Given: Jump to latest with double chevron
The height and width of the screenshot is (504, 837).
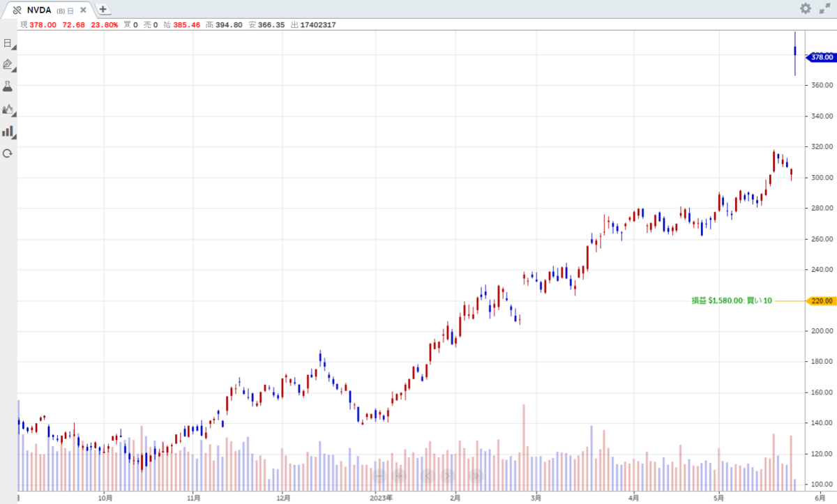Looking at the screenshot, I should (x=476, y=475).
